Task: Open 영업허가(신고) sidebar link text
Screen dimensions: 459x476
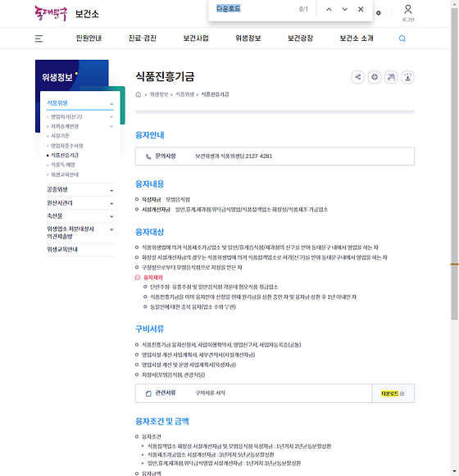Action: 66,117
